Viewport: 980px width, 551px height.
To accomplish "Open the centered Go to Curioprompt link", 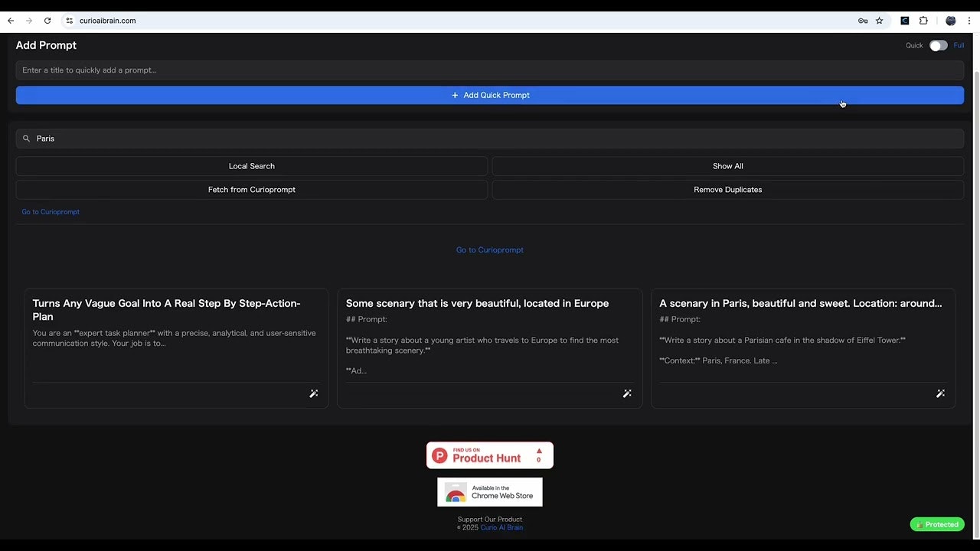I will click(490, 250).
